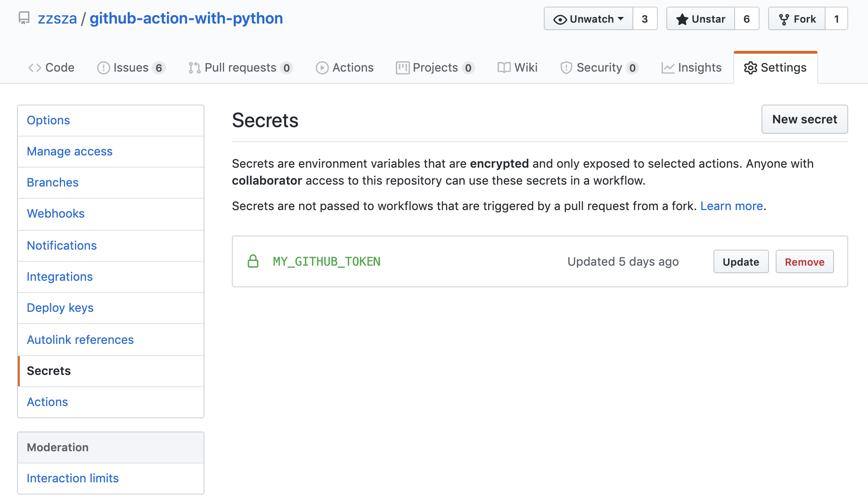Switch to the Issues tab

pyautogui.click(x=131, y=68)
